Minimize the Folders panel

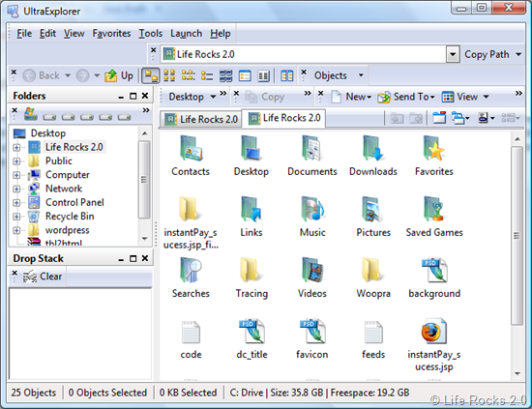coord(121,97)
